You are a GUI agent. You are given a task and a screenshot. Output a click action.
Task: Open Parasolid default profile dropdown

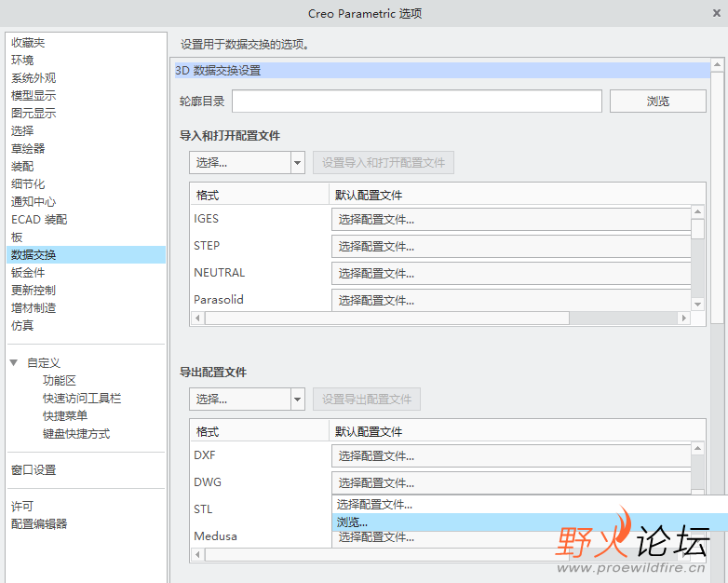(x=511, y=300)
